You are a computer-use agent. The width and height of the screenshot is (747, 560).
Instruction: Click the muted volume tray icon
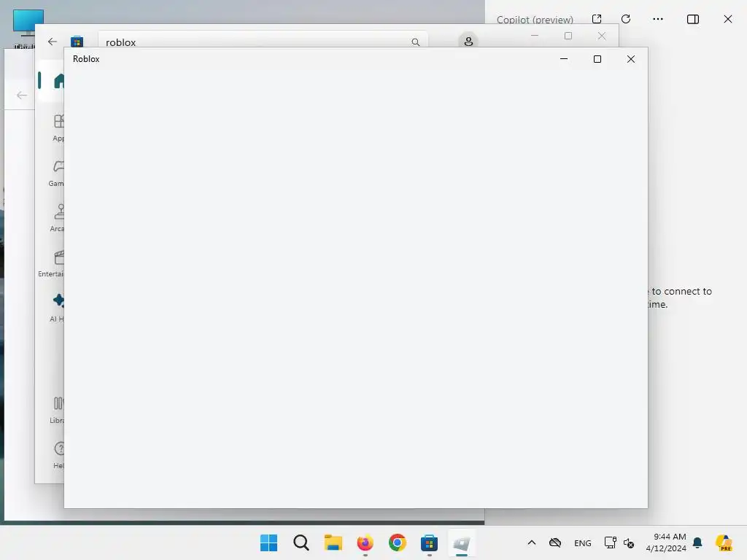629,542
